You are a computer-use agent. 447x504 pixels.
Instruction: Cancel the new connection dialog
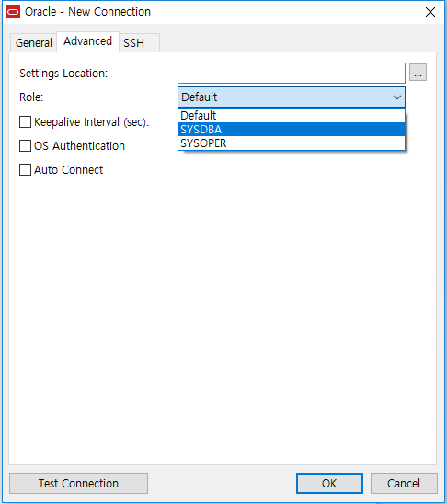[404, 483]
